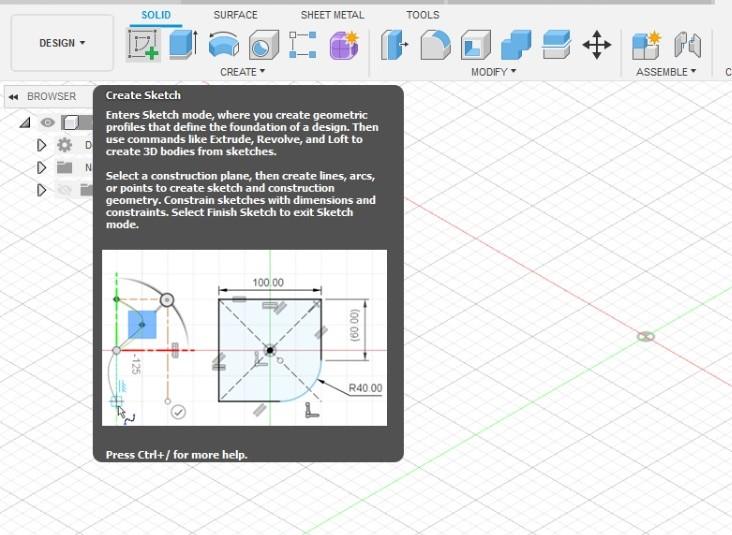The width and height of the screenshot is (732, 535).
Task: Select the Hole tool
Action: [x=263, y=45]
